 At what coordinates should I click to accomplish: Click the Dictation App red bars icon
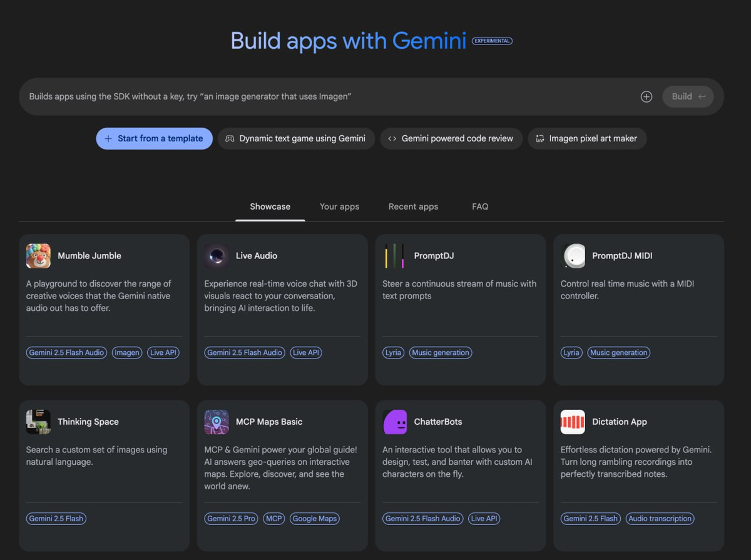[573, 422]
